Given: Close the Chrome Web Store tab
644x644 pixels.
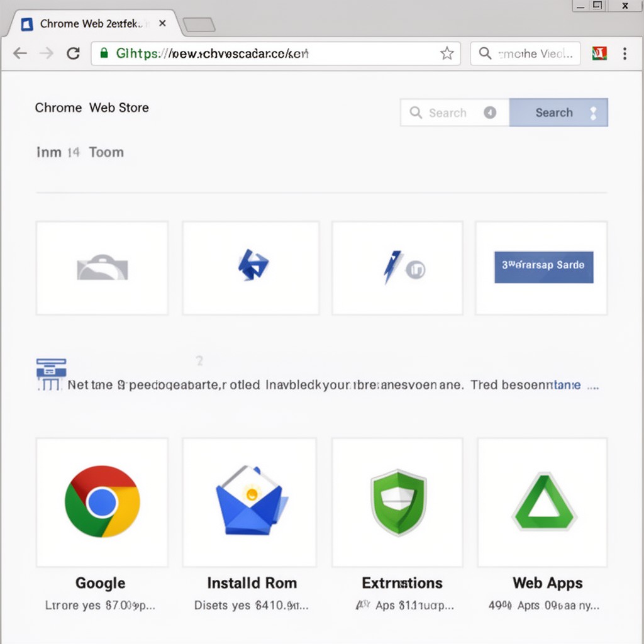Looking at the screenshot, I should coord(162,23).
